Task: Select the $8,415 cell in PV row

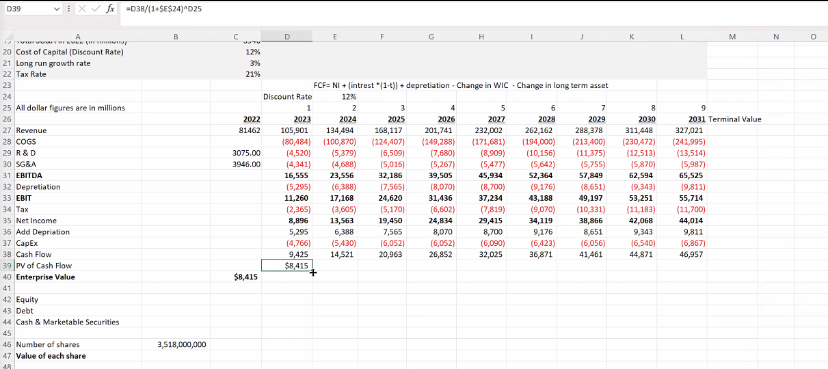Action: 287,266
